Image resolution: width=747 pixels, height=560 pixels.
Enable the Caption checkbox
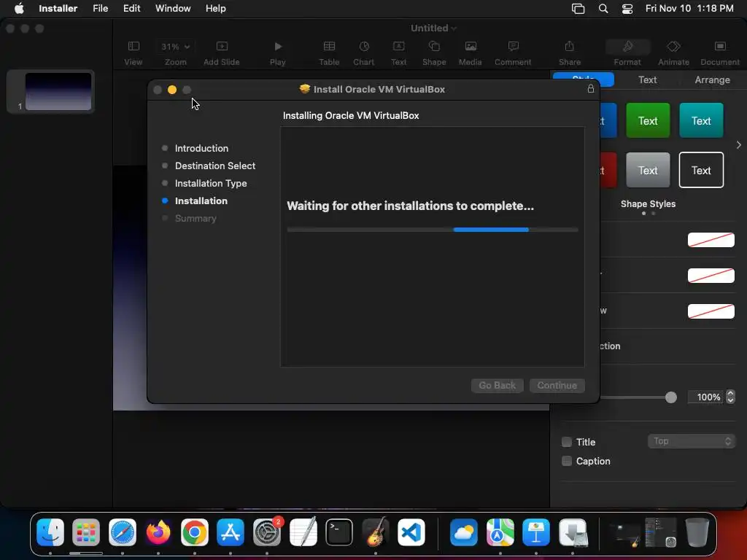[566, 461]
